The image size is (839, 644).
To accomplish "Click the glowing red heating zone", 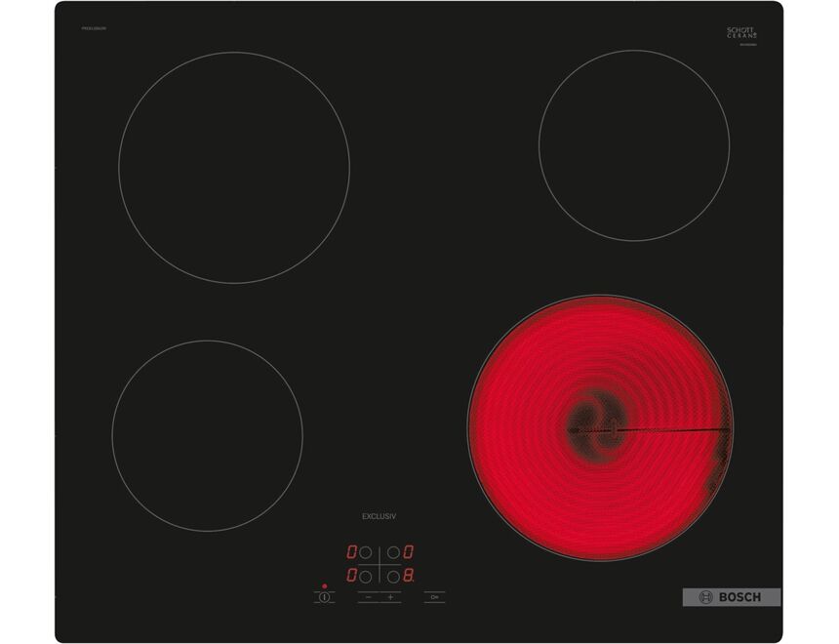I will point(601,428).
